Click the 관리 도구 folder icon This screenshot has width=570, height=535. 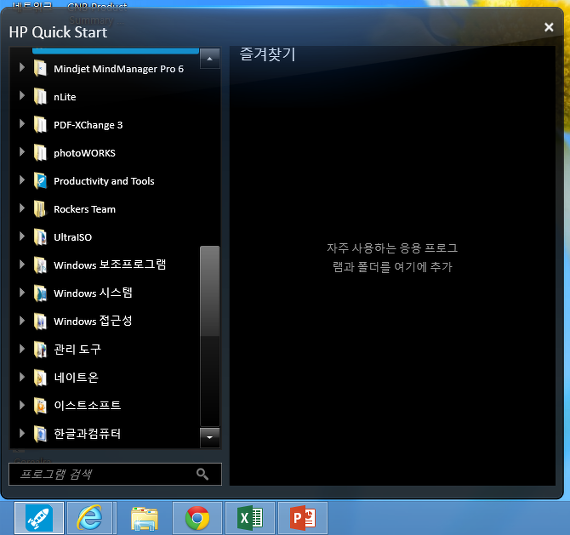point(40,349)
